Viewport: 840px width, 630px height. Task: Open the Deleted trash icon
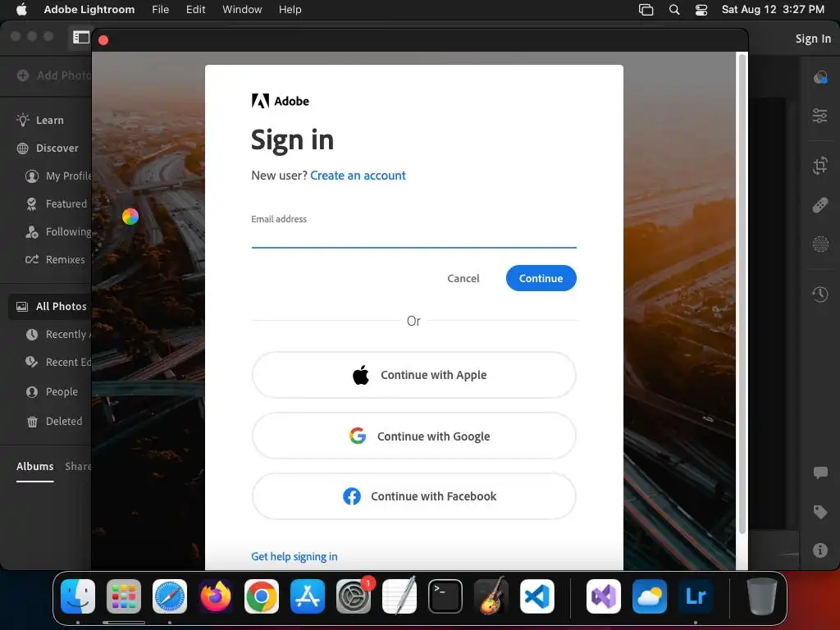(x=32, y=422)
